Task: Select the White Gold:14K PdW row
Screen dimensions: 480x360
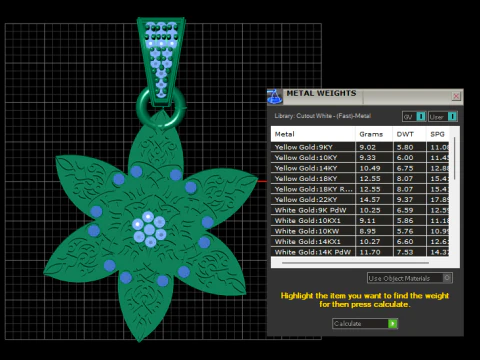Action: (360, 252)
